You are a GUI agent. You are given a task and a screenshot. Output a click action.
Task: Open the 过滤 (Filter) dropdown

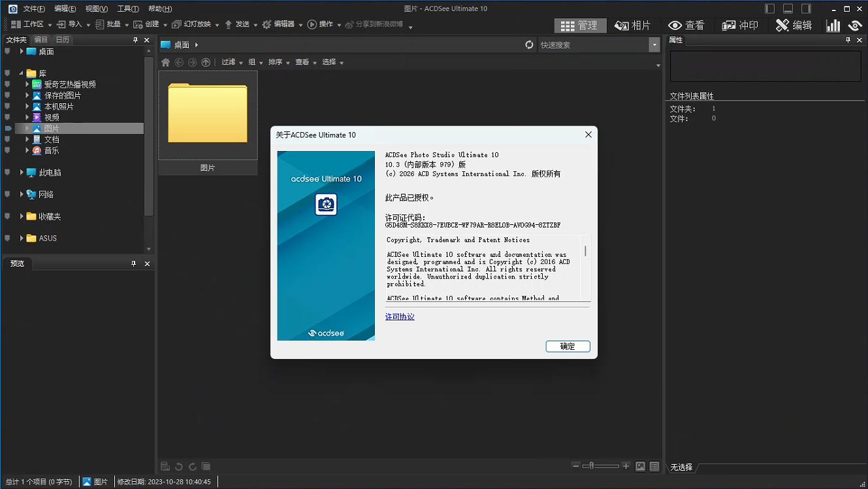(231, 62)
